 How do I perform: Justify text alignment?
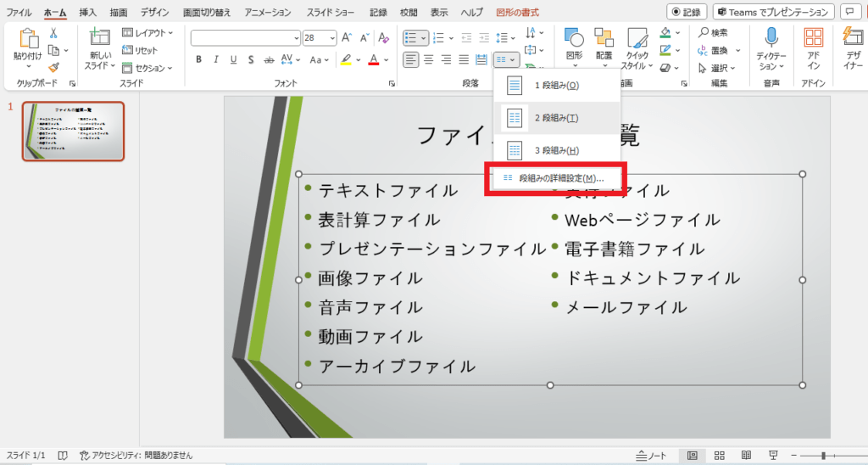pos(464,59)
